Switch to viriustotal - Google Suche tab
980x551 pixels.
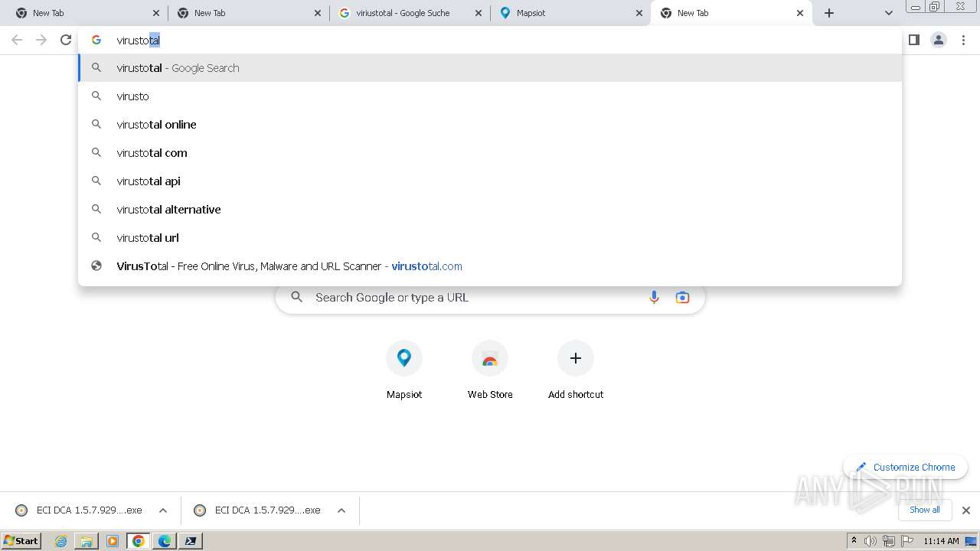(x=410, y=13)
